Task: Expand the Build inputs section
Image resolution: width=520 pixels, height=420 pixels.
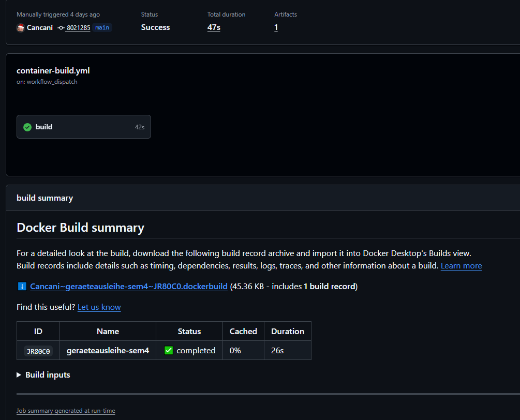Action: click(43, 375)
